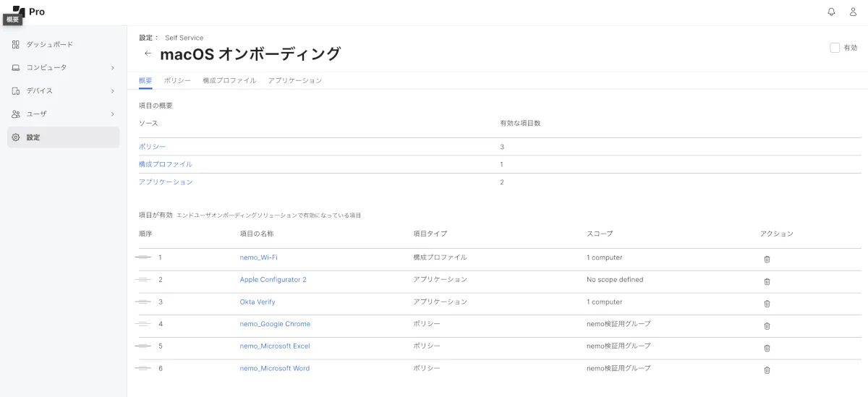The width and height of the screenshot is (868, 397).
Task: Select the アプリケーション tab
Action: point(294,80)
